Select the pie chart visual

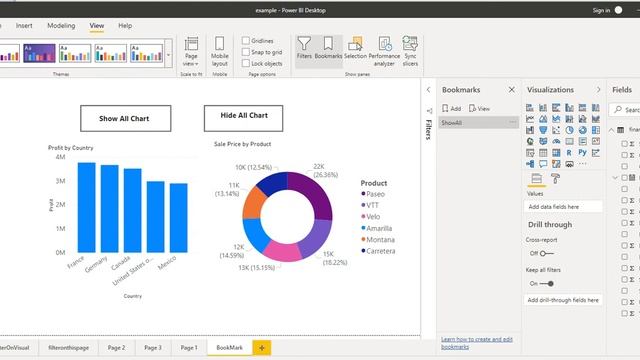pos(569,130)
